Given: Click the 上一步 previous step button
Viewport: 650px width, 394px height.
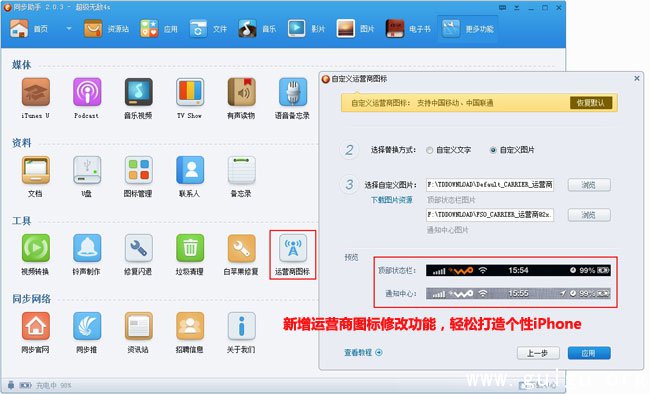Looking at the screenshot, I should (x=538, y=353).
